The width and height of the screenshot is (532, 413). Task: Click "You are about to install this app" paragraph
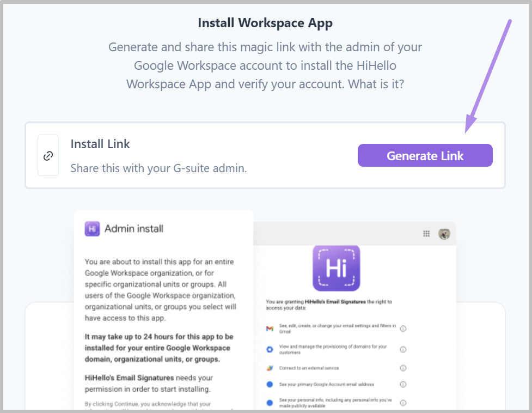[161, 290]
